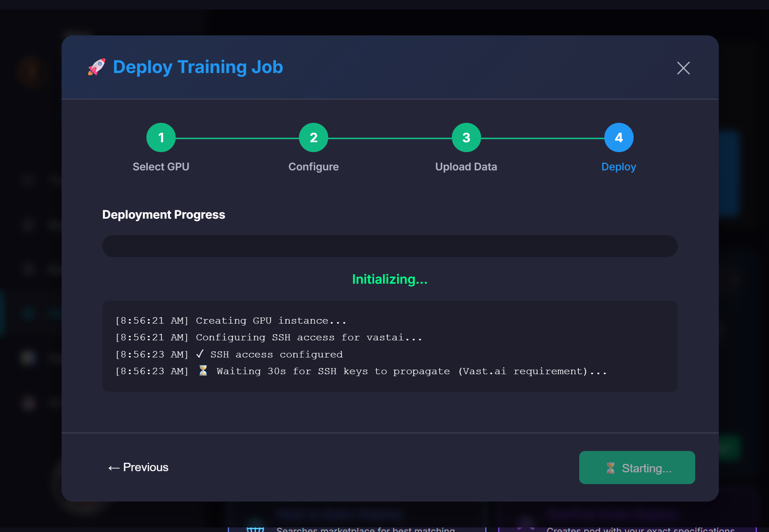Click the deployment progress bar
Image resolution: width=769 pixels, height=532 pixels.
pos(389,246)
